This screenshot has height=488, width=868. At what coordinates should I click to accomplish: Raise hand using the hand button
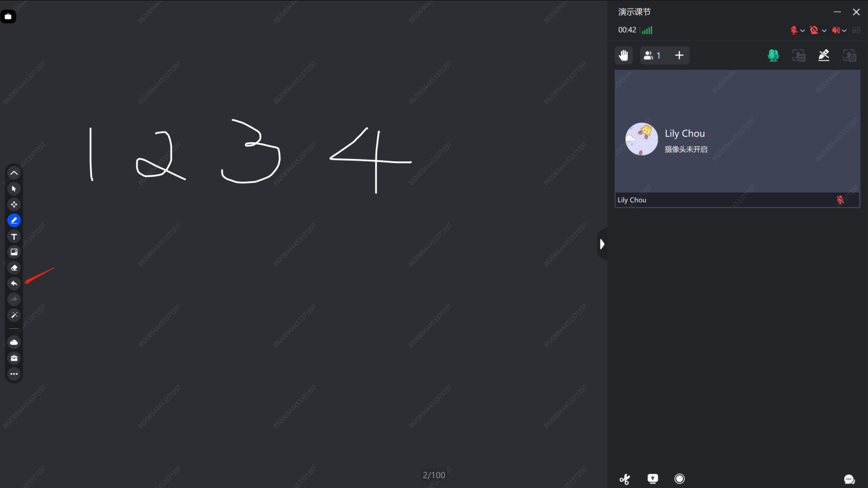(623, 56)
